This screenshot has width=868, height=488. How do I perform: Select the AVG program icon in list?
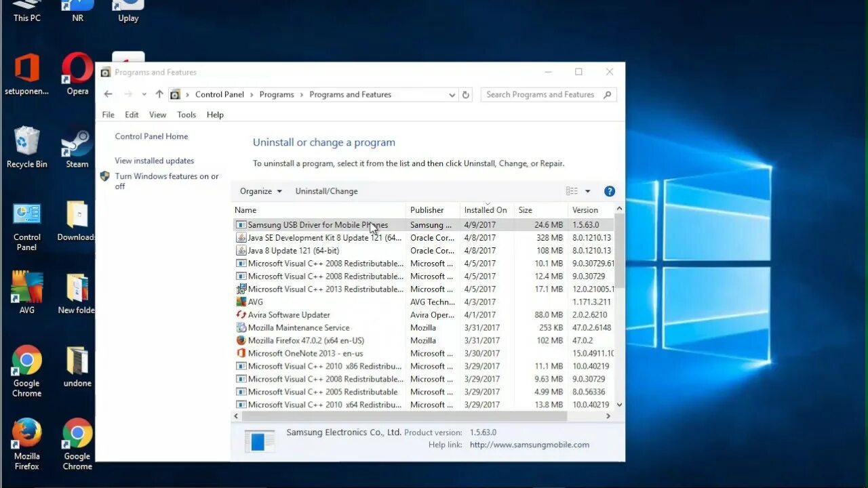tap(241, 302)
